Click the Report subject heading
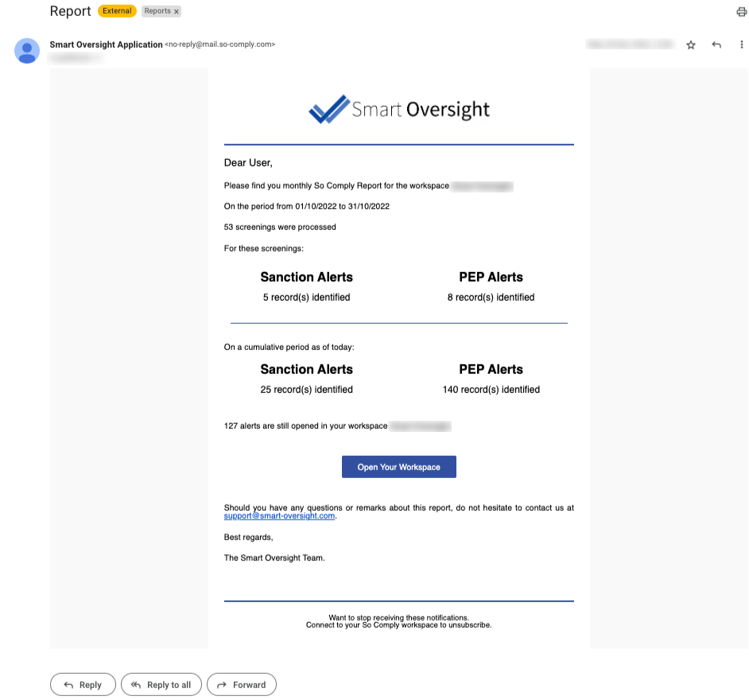Screen dimensions: 749x700 tap(70, 11)
